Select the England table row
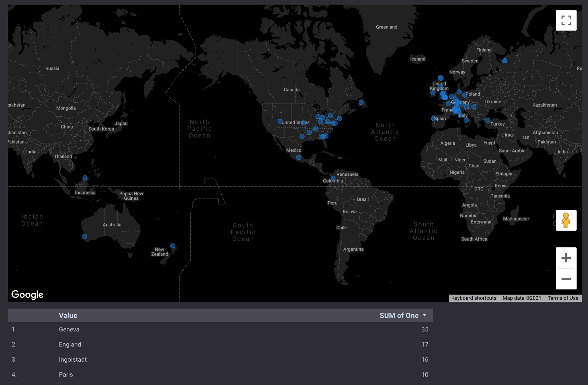 [70, 345]
